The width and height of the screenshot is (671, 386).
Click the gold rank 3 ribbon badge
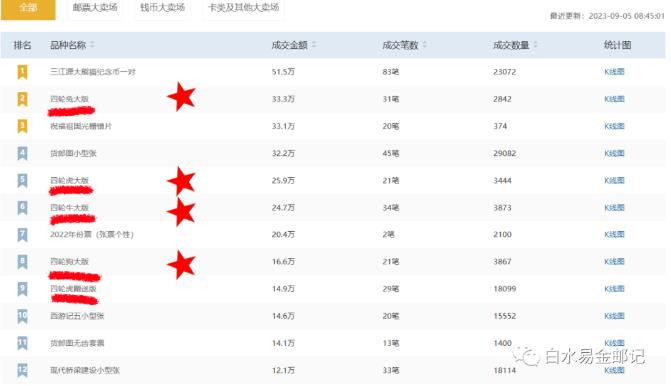(x=22, y=126)
